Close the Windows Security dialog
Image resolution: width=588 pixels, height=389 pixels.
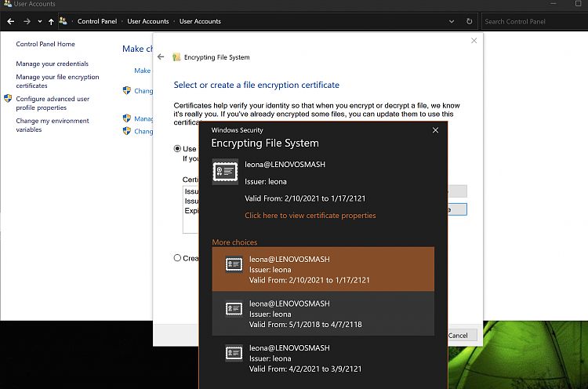coord(435,130)
